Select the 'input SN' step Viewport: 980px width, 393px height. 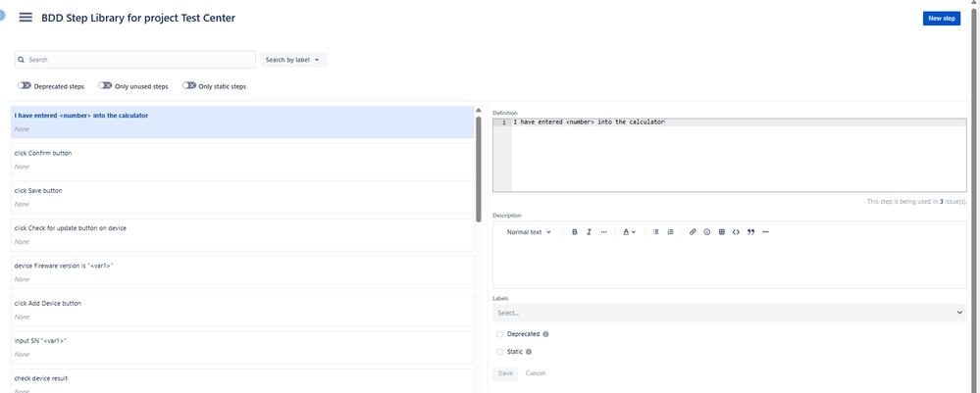(x=242, y=347)
